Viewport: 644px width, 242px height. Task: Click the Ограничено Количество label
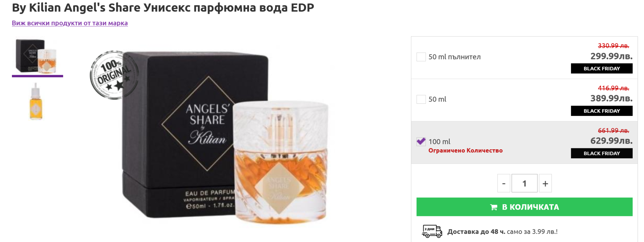(x=465, y=151)
